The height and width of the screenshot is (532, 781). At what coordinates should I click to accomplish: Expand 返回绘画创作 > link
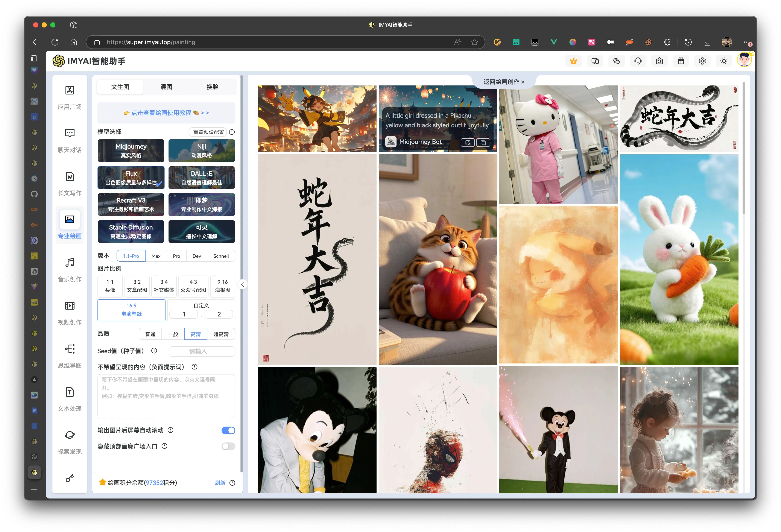(x=504, y=82)
